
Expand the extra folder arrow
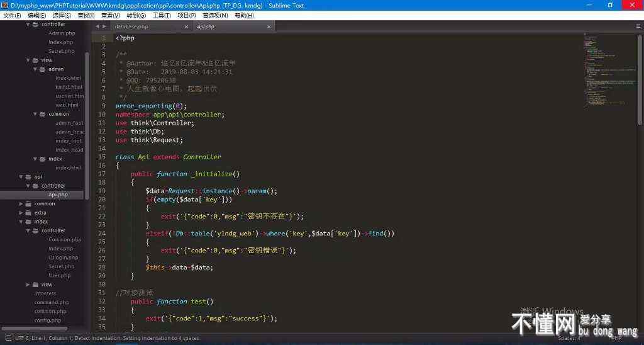pyautogui.click(x=21, y=213)
